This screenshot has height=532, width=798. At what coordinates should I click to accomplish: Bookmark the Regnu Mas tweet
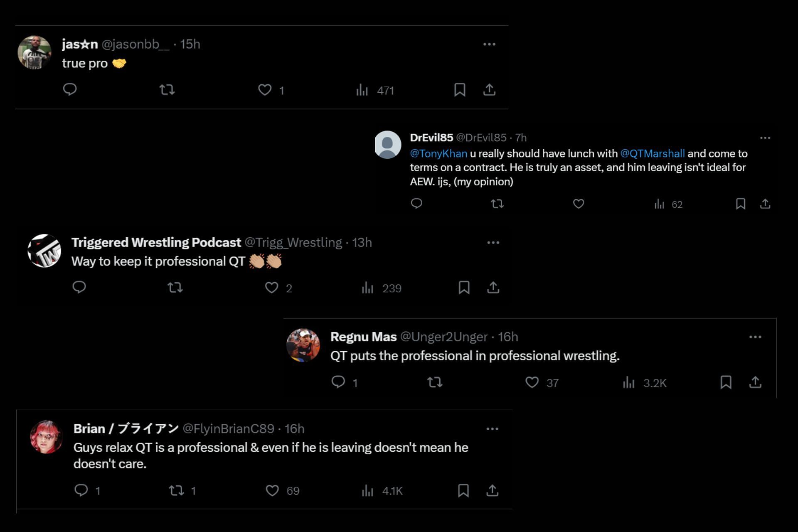pyautogui.click(x=726, y=382)
